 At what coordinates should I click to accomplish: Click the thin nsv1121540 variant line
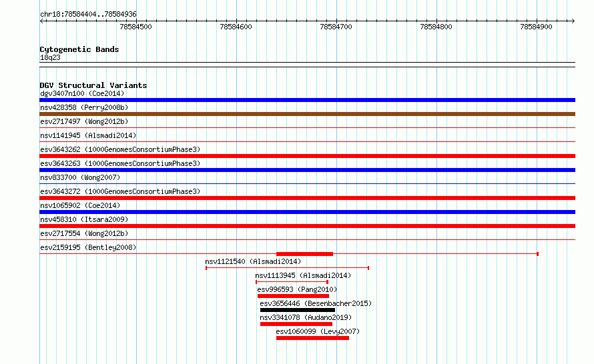pos(288,268)
